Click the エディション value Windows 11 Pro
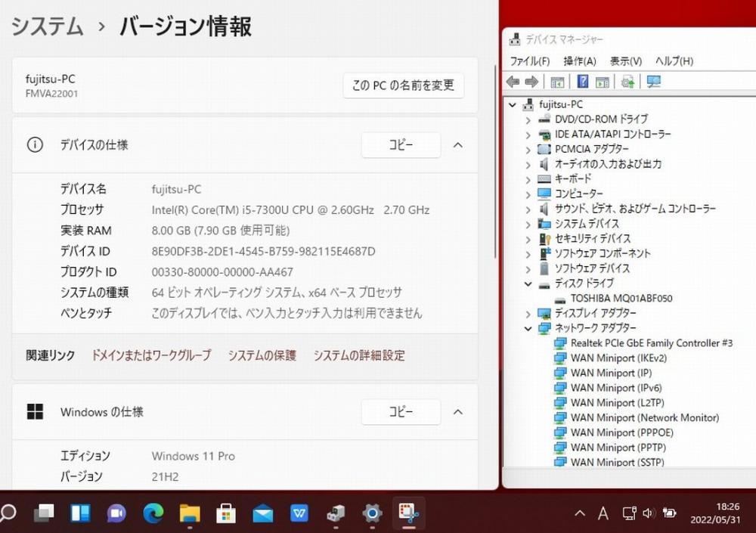The image size is (756, 533). 194,456
